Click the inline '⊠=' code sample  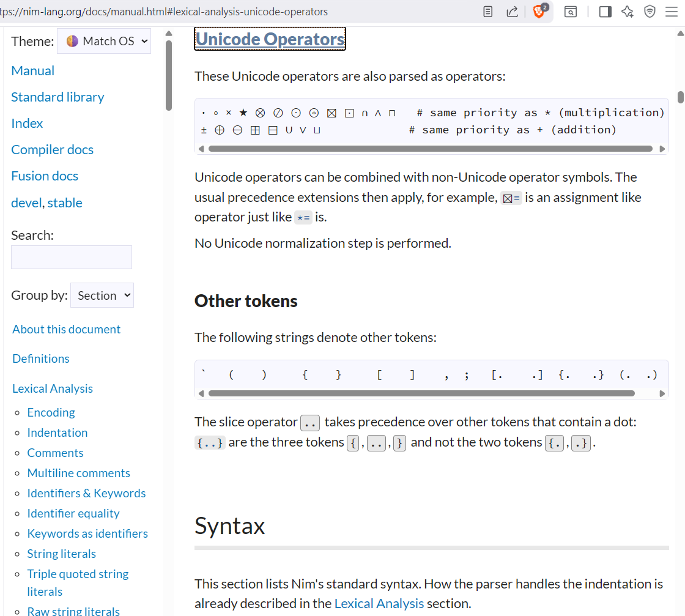coord(511,198)
